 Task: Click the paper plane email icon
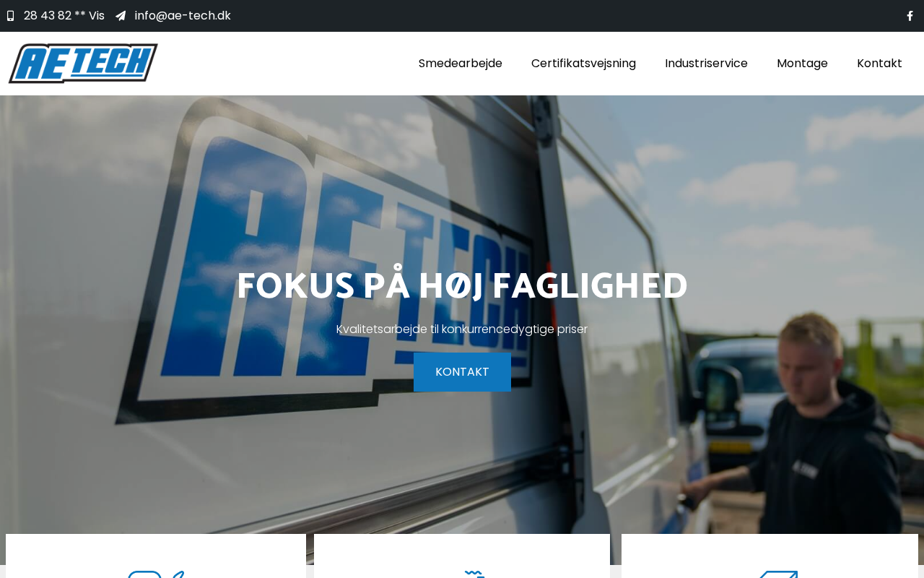coord(121,16)
